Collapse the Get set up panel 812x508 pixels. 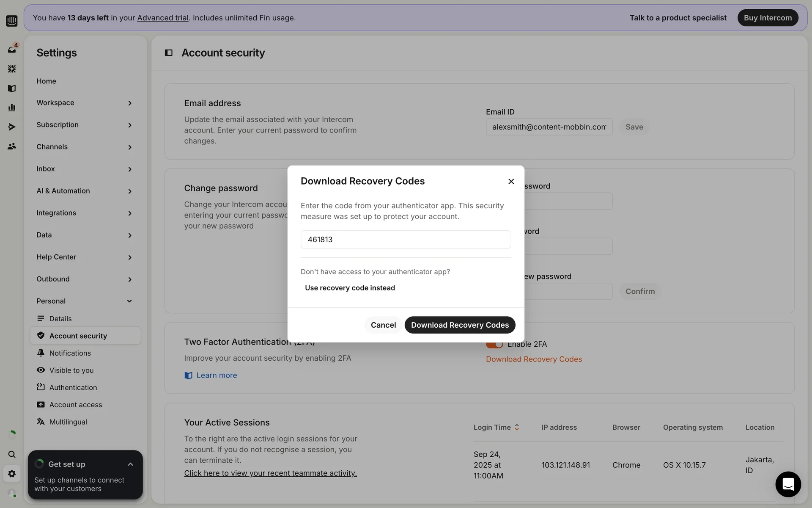[x=130, y=464]
